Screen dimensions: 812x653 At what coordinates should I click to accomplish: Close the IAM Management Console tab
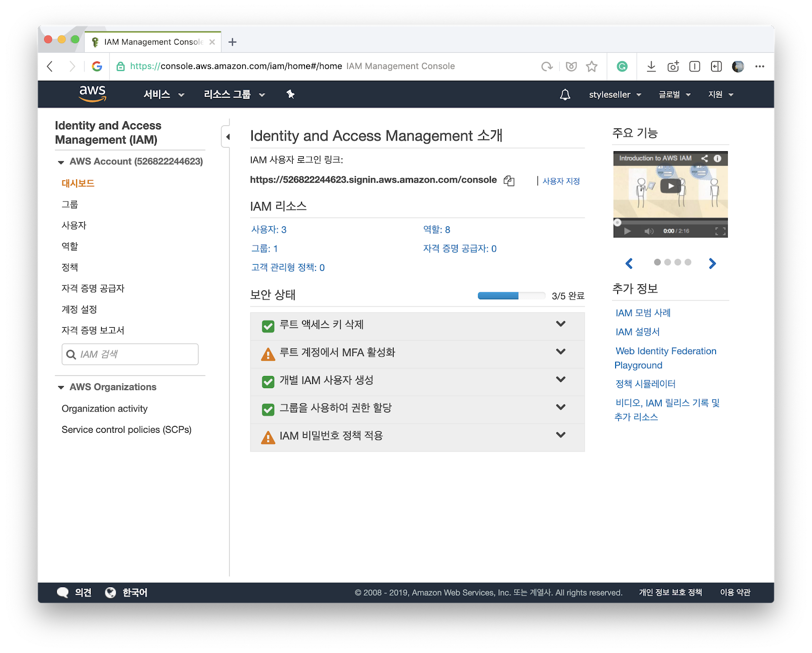click(212, 42)
